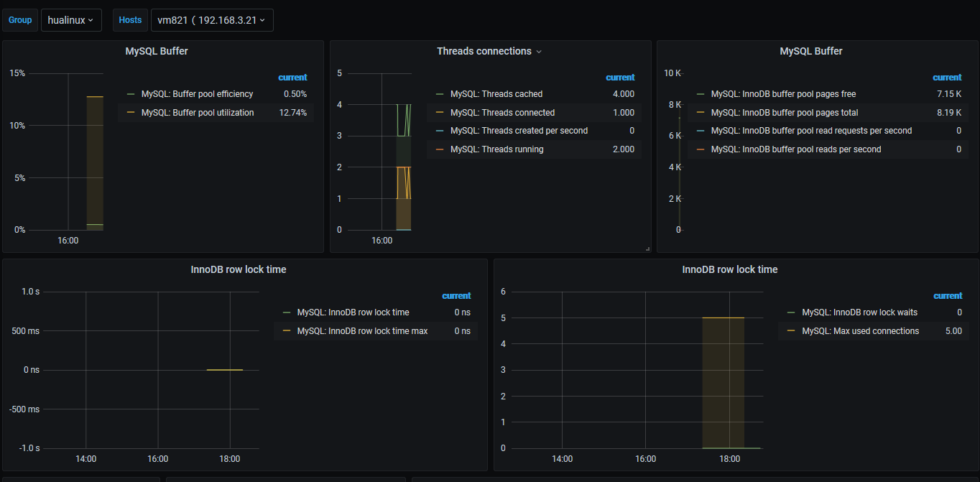Open the Hosts dropdown showing vm821
Viewport: 980px width, 482px height.
212,20
